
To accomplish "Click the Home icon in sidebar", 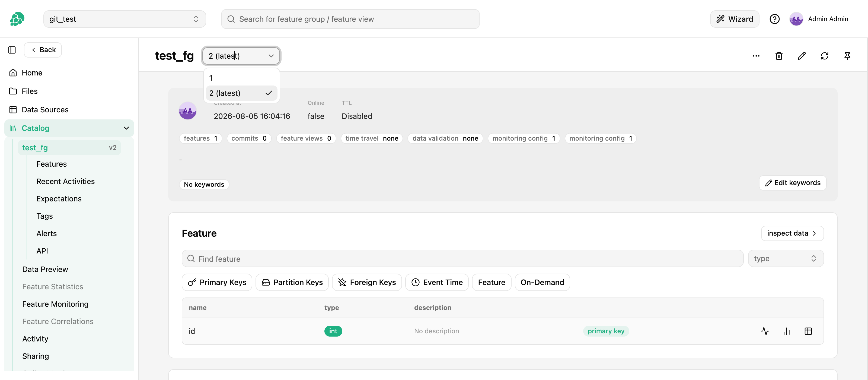I will click(13, 73).
